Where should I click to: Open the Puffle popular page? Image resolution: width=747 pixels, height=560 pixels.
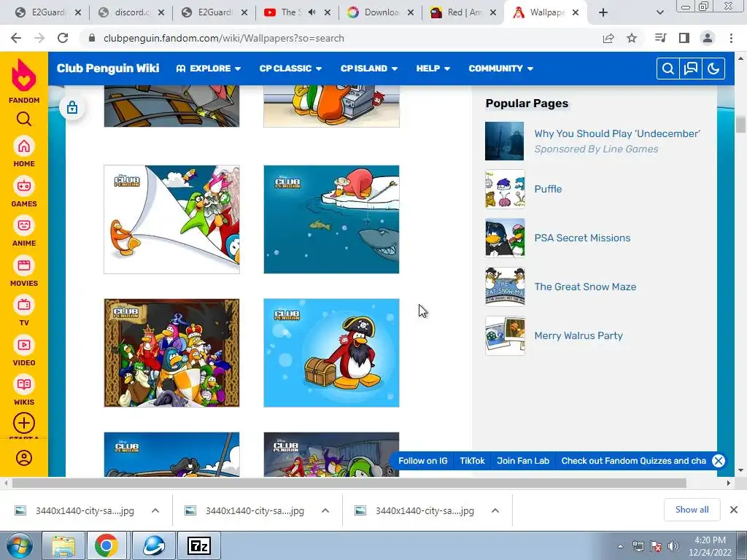548,189
